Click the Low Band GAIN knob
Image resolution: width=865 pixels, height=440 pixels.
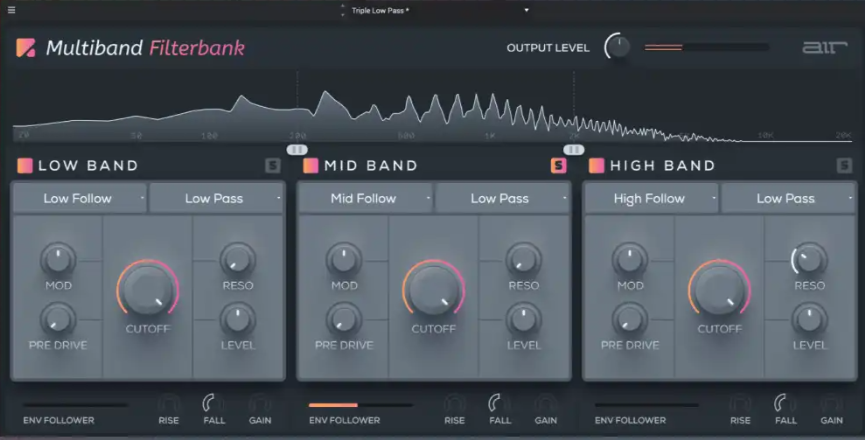[x=260, y=404]
